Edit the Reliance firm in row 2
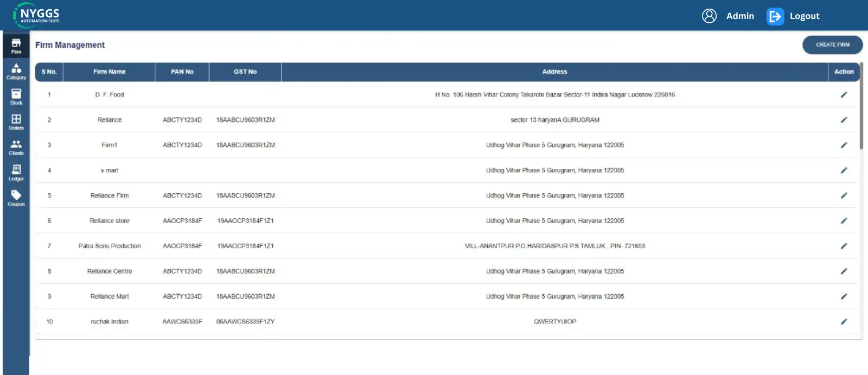The image size is (868, 375). pyautogui.click(x=844, y=120)
